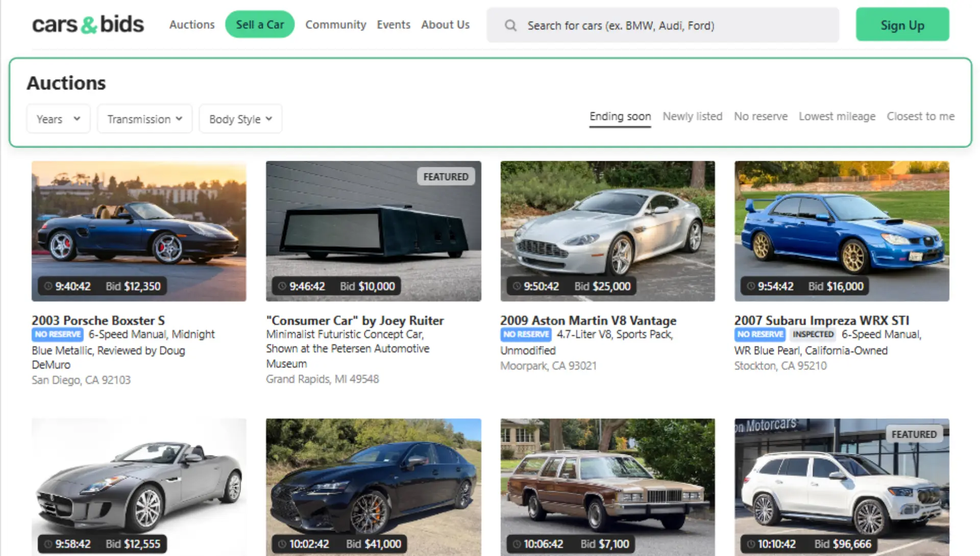View the white Mercedes SUV photo

point(842,487)
